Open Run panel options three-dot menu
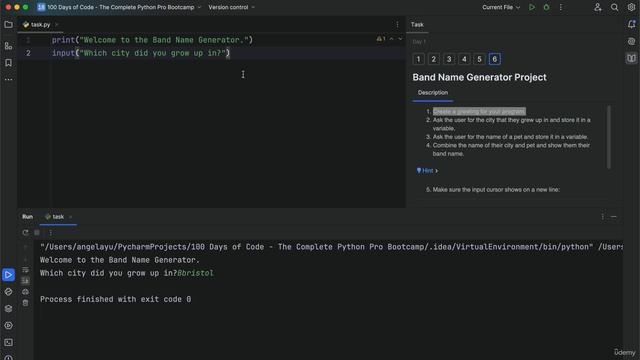The image size is (640, 360). [602, 217]
